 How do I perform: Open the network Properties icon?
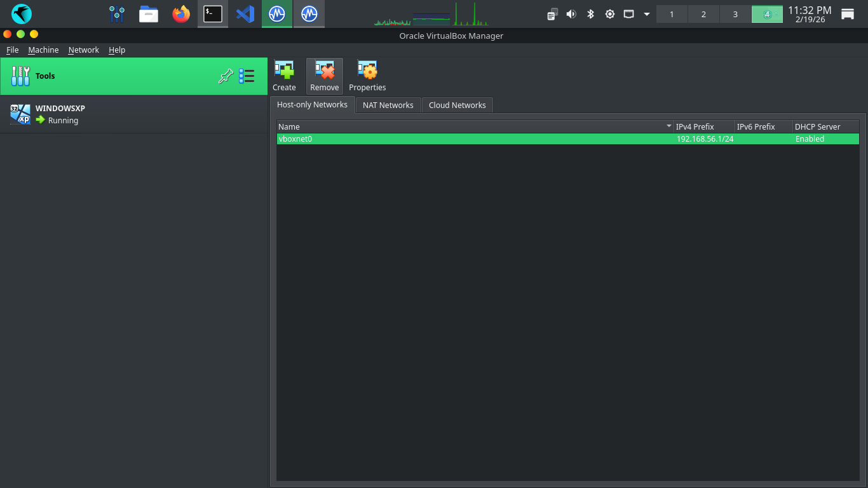(x=367, y=70)
